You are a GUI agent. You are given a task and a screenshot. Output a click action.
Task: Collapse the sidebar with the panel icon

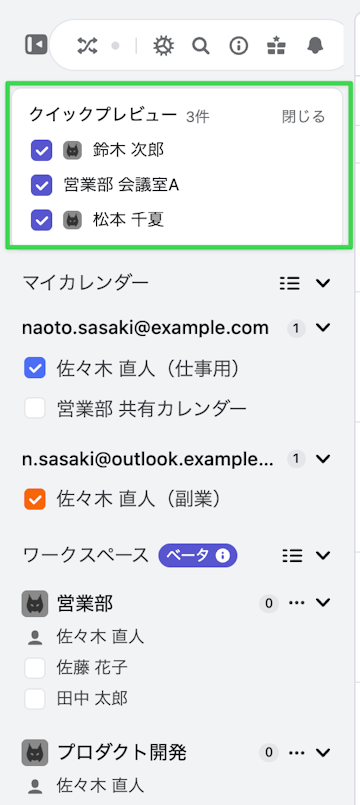(36, 45)
